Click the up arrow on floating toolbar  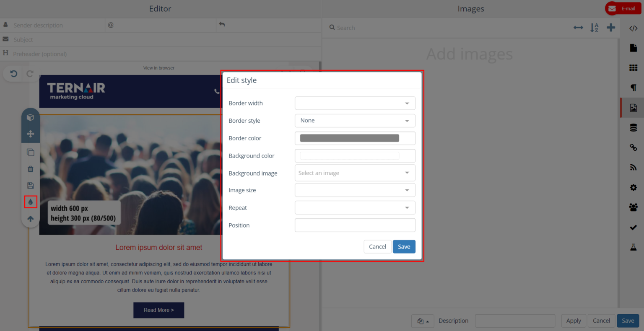click(30, 219)
